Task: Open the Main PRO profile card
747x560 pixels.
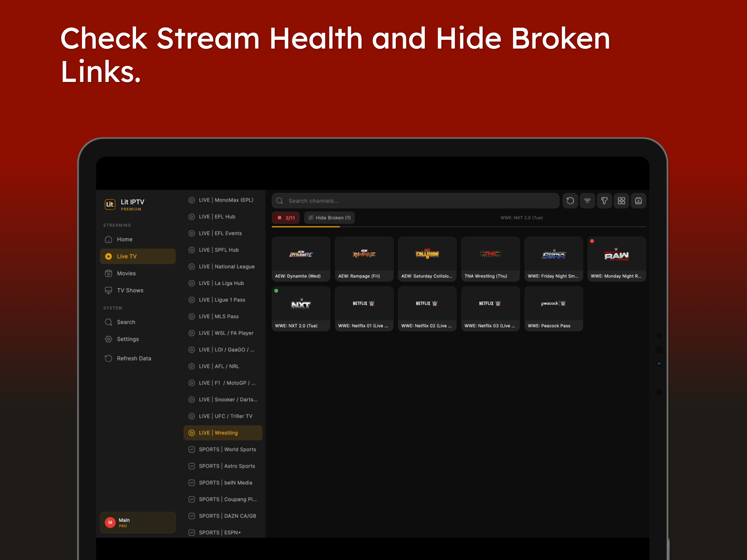Action: point(138,522)
